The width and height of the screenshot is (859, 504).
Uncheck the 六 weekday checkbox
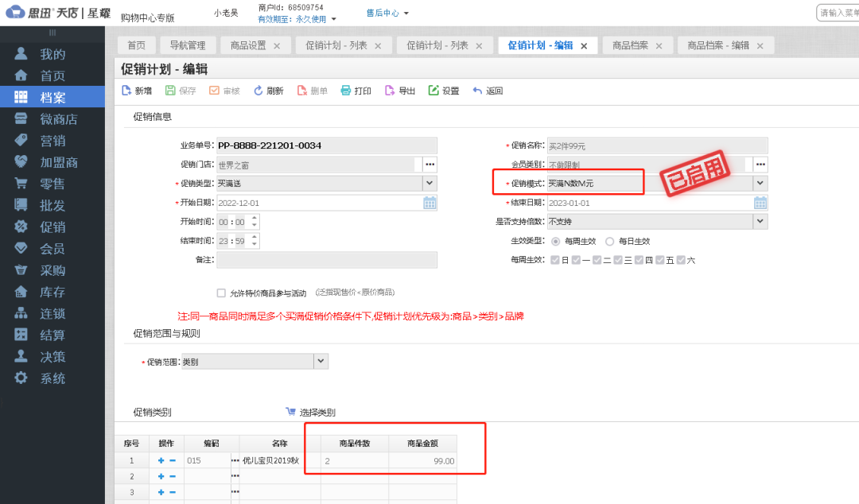(x=680, y=259)
